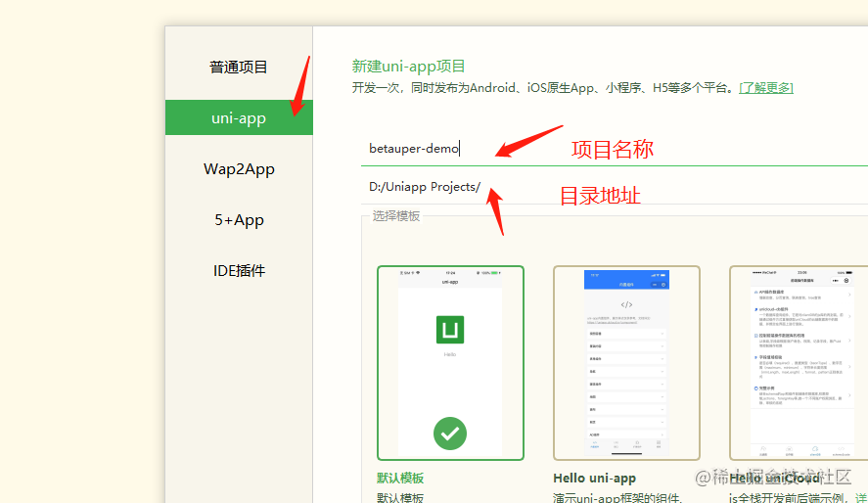Select the 普通项目 project type
The height and width of the screenshot is (503, 868).
click(x=239, y=67)
